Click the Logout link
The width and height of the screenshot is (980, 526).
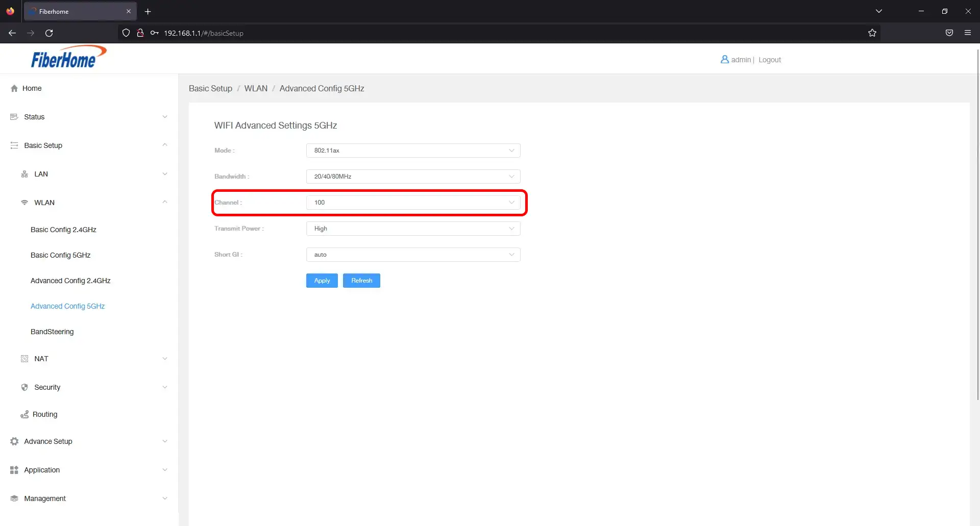point(769,60)
